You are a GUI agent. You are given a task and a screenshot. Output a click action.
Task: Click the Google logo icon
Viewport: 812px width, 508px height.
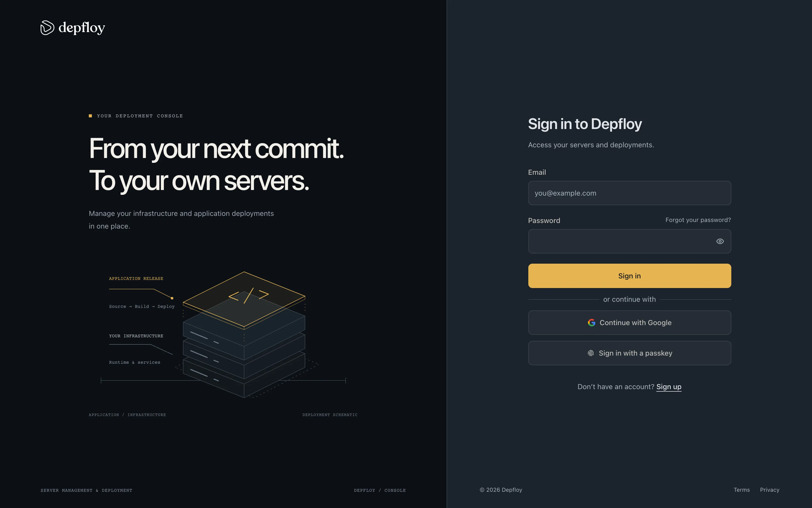[591, 323]
